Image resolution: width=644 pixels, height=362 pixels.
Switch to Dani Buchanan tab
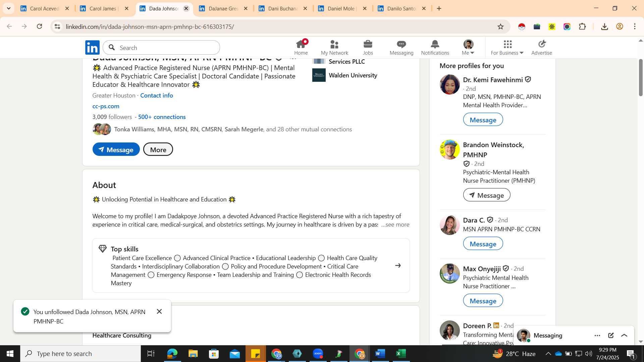(x=283, y=8)
